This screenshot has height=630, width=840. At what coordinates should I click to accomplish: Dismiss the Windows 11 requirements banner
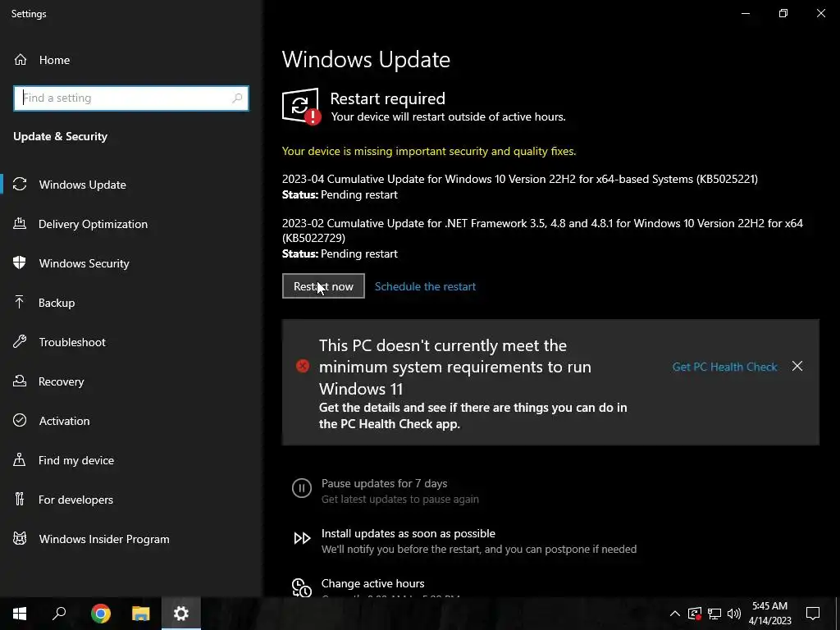coord(797,366)
